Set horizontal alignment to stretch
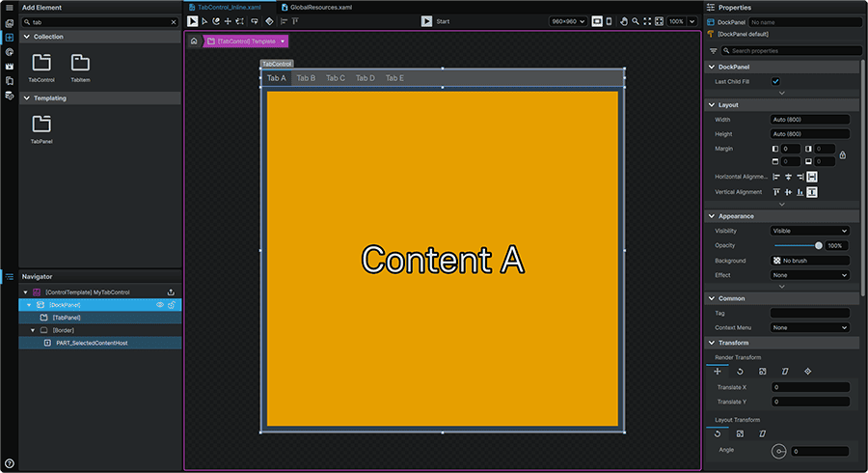The image size is (868, 473). [812, 177]
